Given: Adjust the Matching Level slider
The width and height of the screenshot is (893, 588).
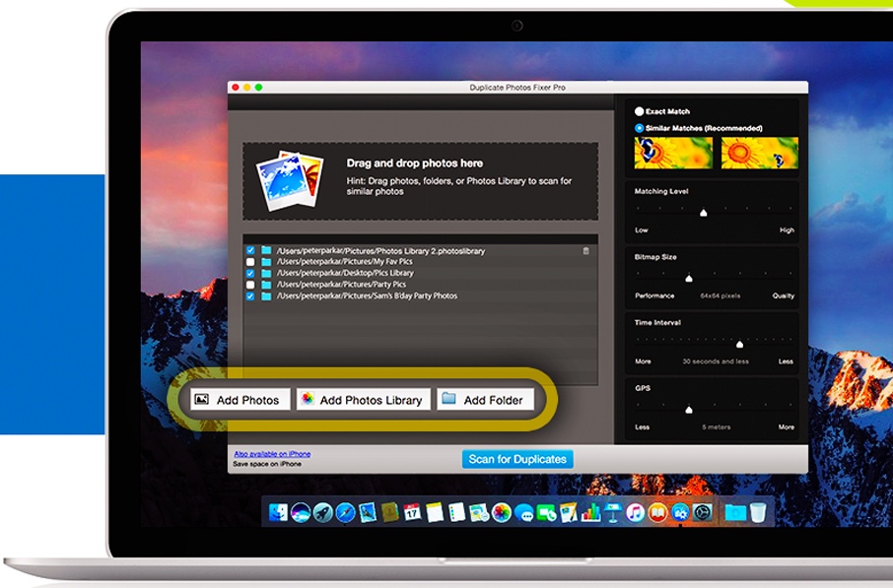Looking at the screenshot, I should coord(704,211).
